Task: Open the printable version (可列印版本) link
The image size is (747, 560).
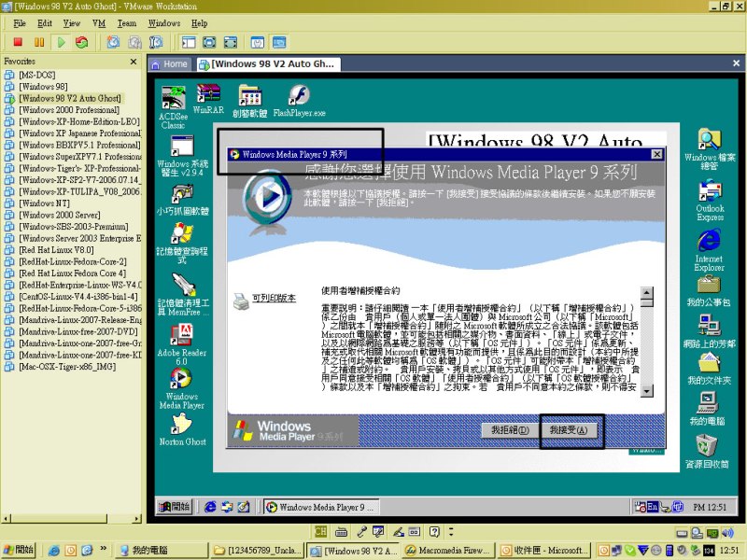Action: point(274,298)
